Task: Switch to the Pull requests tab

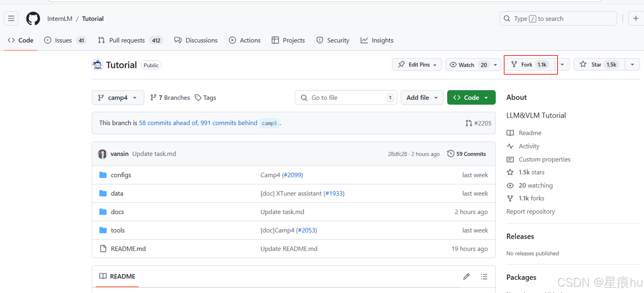Action: tap(130, 40)
